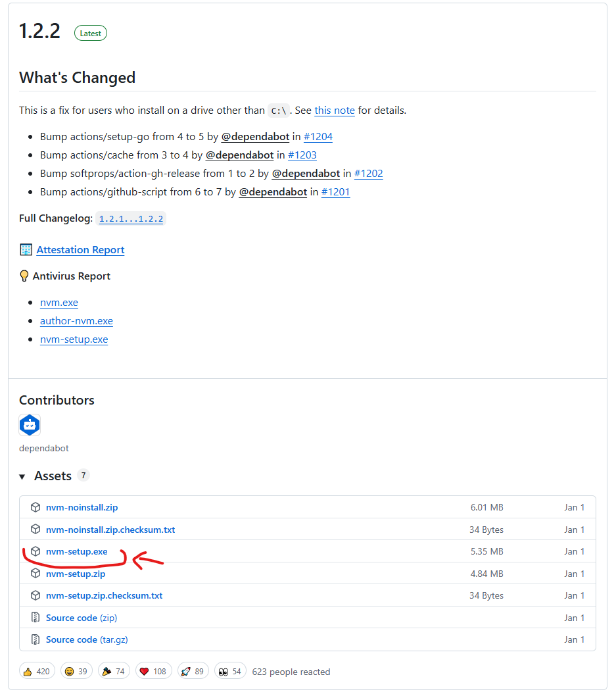Screen dimensions: 616x696
Task: Click file-zip icon beside Source code (tar.gz)
Action: (36, 639)
